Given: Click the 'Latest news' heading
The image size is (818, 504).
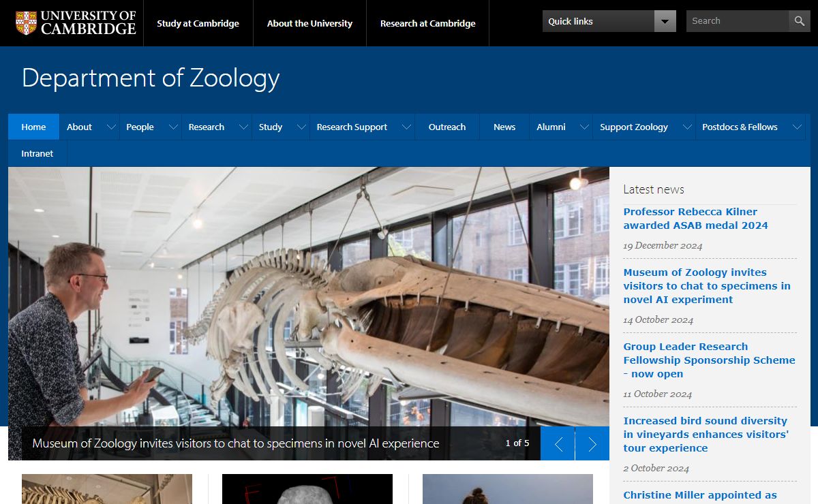Looking at the screenshot, I should [x=654, y=189].
